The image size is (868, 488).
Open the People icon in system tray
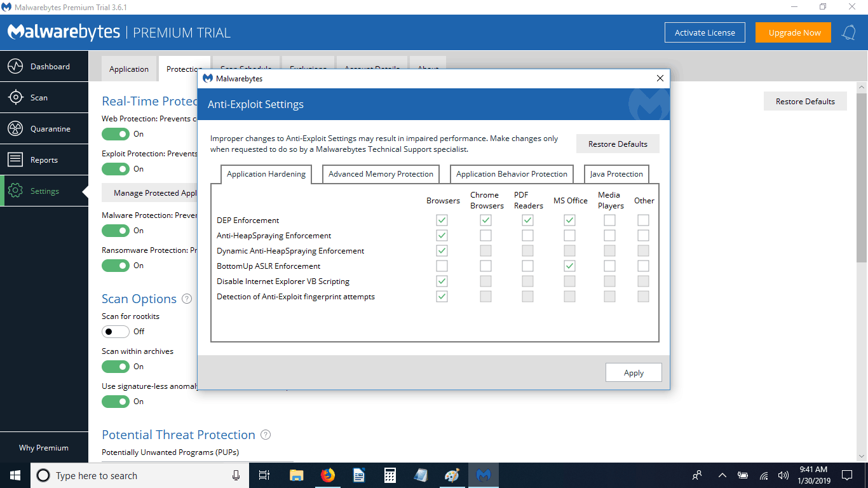(x=697, y=475)
